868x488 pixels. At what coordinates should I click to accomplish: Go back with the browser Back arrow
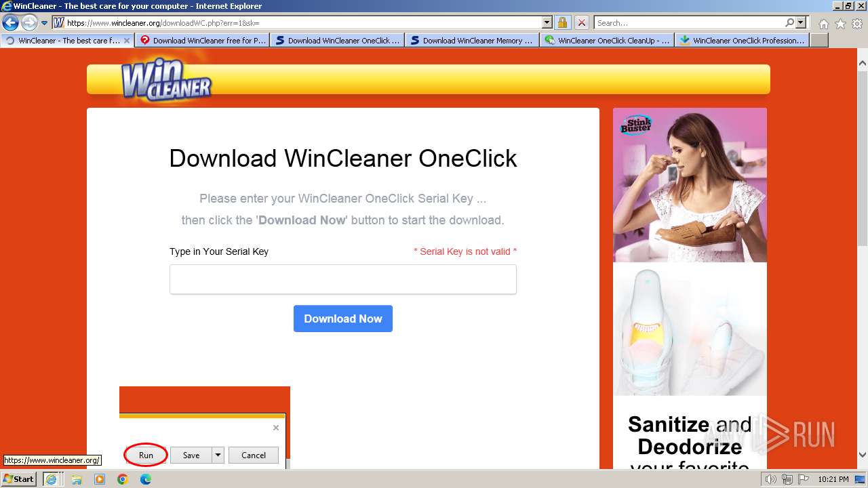click(x=10, y=23)
